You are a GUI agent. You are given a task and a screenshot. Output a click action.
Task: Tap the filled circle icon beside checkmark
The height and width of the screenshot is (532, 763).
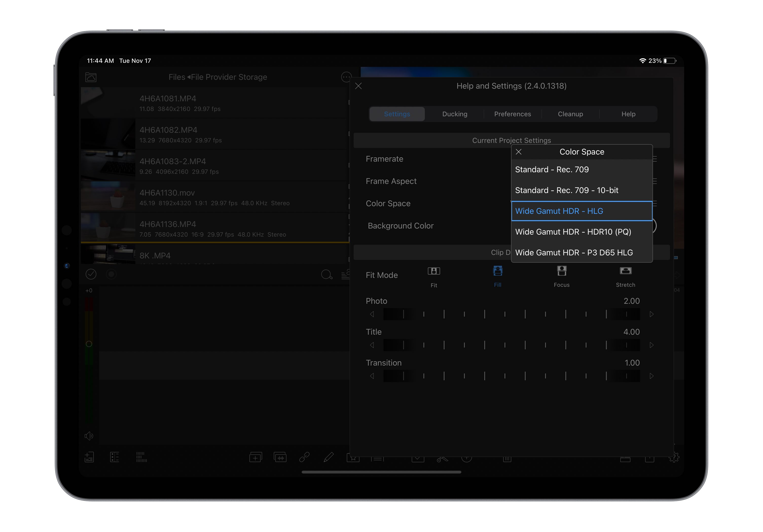click(111, 274)
